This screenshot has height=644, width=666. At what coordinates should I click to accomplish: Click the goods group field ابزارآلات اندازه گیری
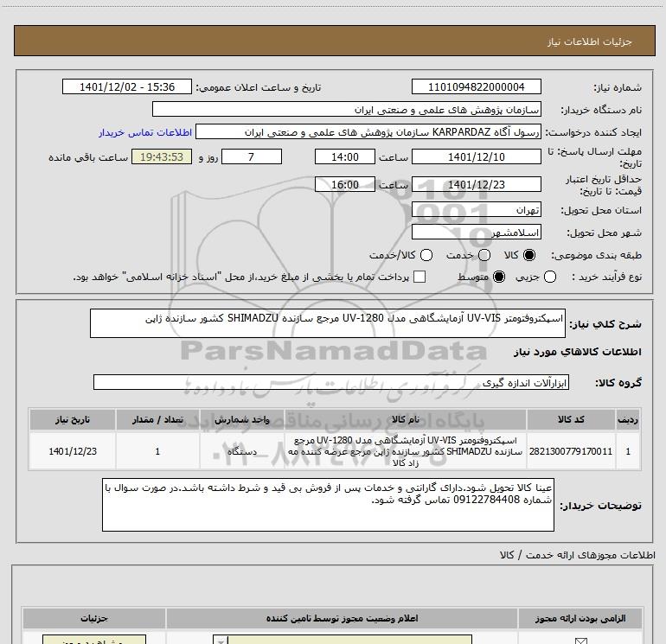pos(331,382)
